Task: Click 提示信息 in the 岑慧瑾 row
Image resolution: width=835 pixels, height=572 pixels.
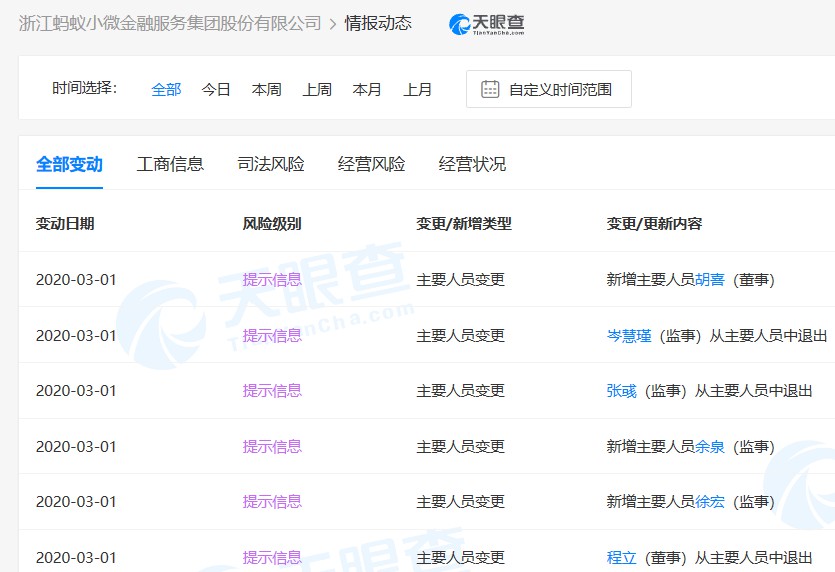Action: click(272, 336)
